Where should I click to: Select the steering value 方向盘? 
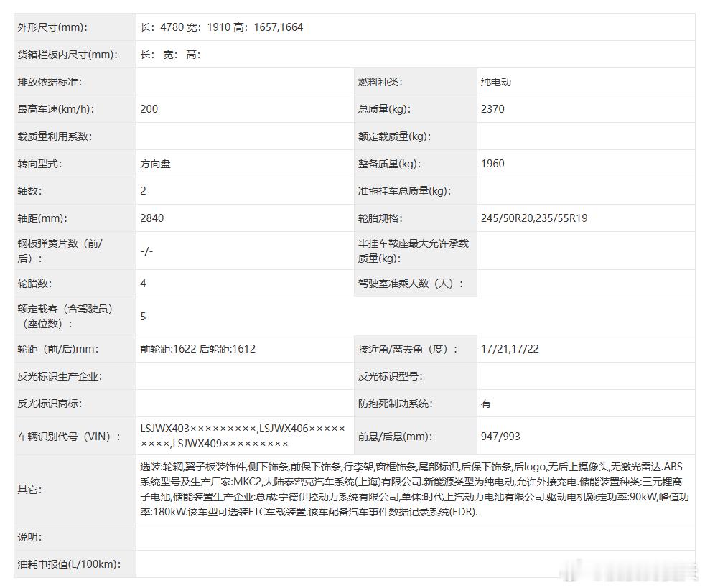point(156,164)
